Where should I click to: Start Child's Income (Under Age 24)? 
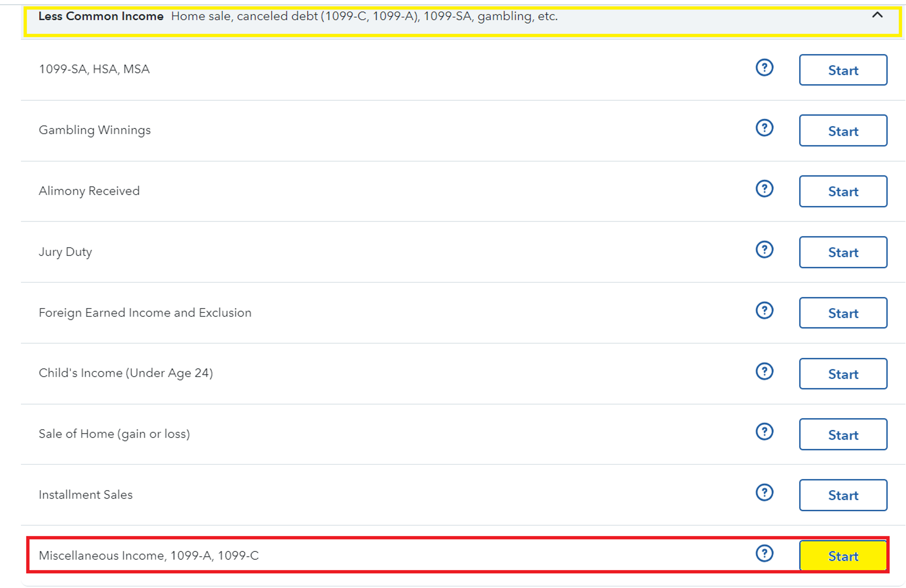[843, 374]
